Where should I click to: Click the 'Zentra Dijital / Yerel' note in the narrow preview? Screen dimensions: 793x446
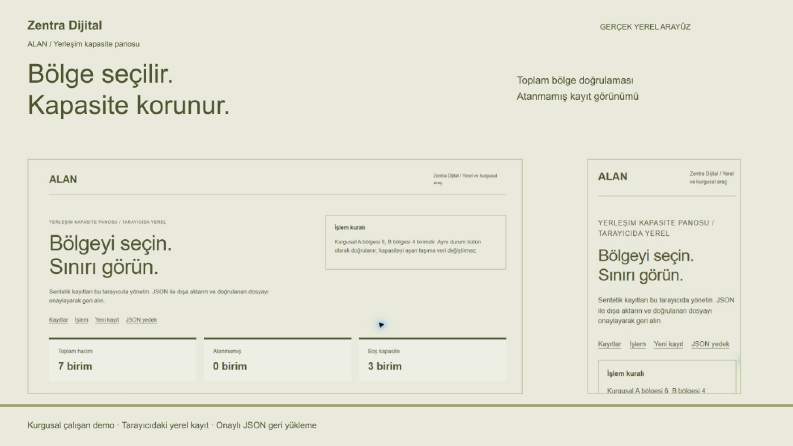712,177
